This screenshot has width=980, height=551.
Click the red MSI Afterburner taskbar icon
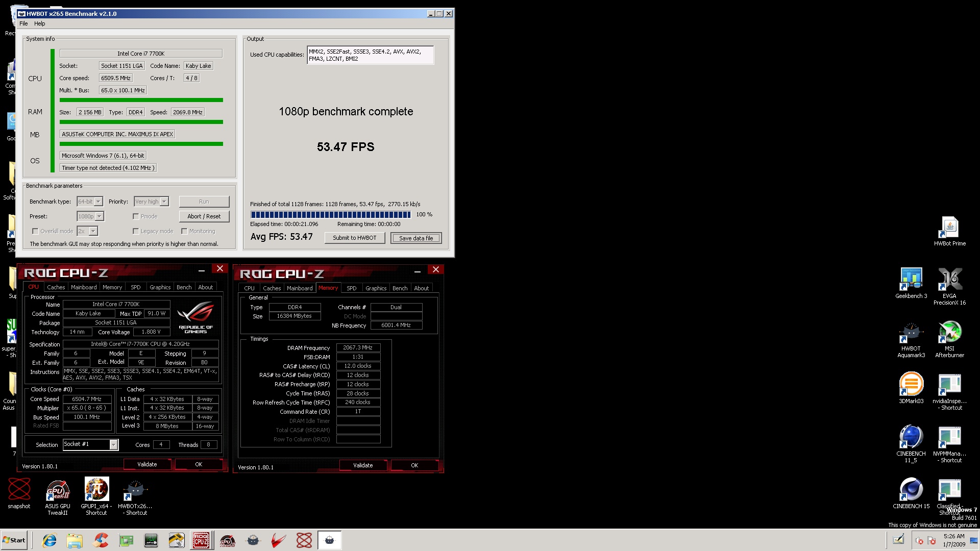(x=278, y=540)
